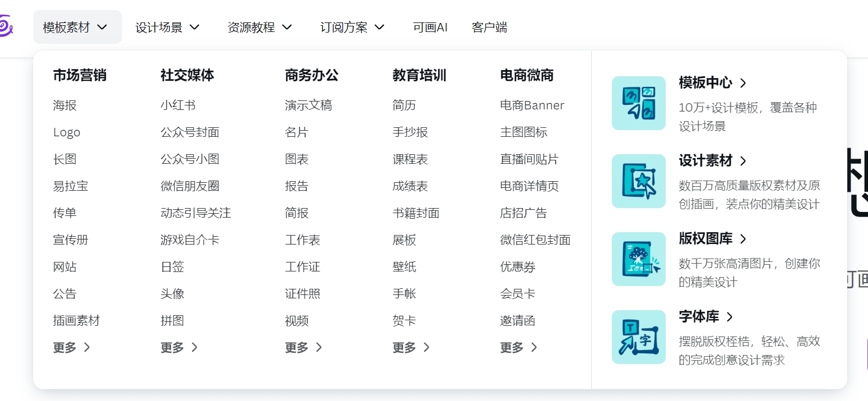Click the 微信红包封面 link
Screen dimensions: 868x401
534,239
